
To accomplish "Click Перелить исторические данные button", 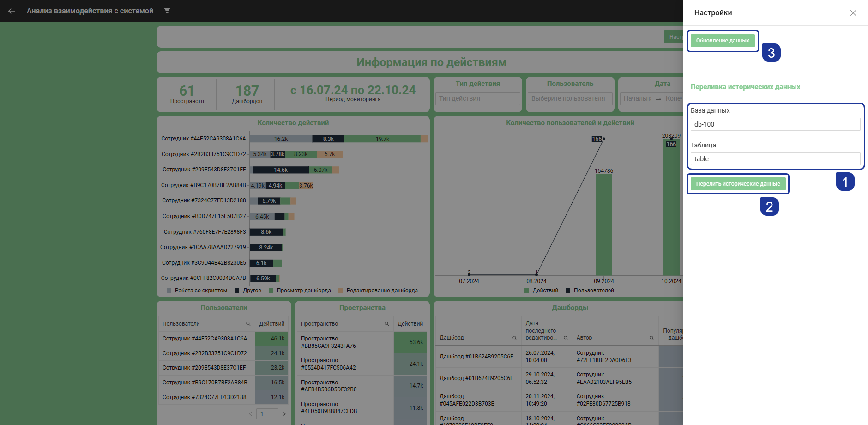I will (738, 184).
